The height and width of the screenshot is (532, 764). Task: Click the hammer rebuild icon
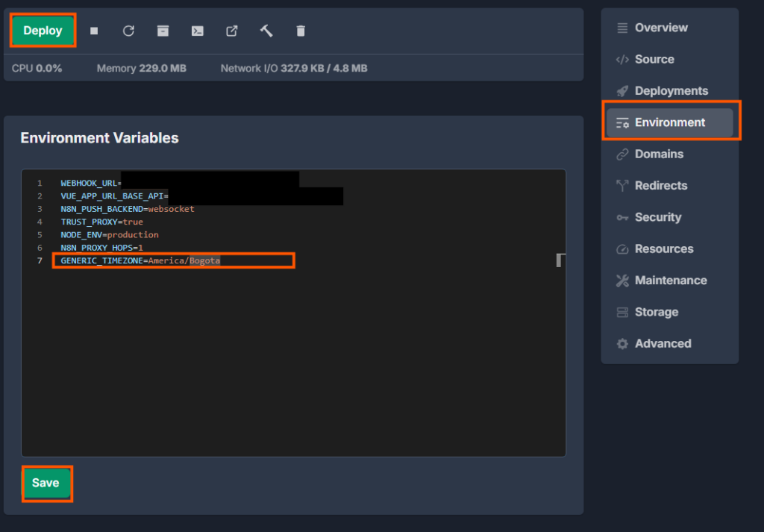[266, 31]
